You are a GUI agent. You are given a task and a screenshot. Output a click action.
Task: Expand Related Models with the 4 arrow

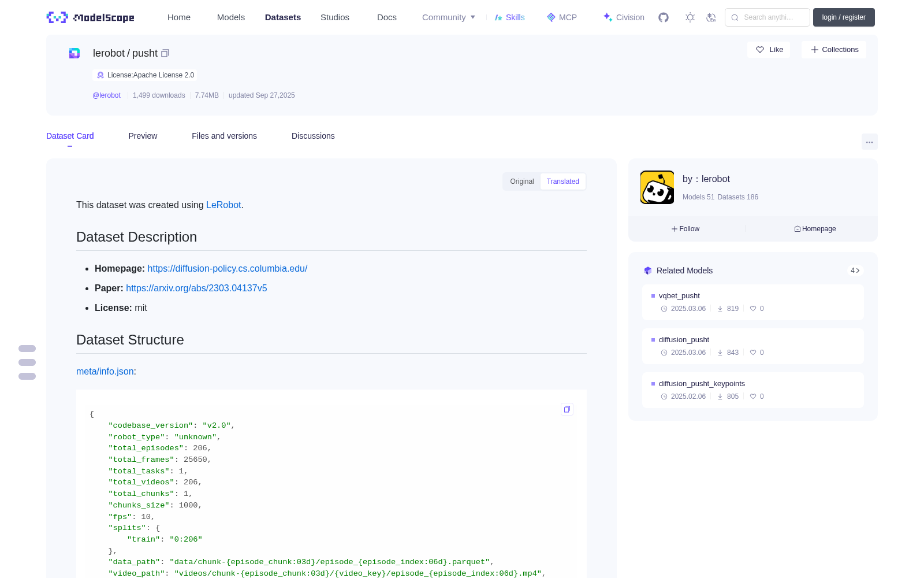coord(855,271)
